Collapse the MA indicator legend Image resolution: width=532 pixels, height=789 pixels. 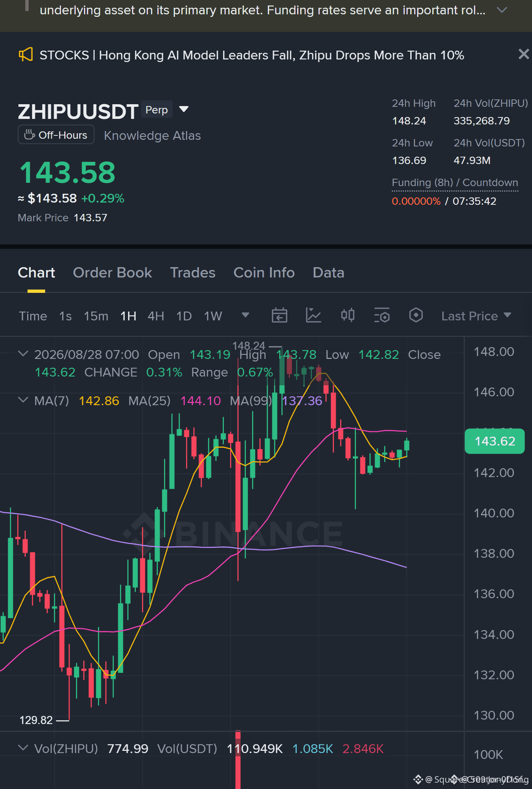(23, 400)
